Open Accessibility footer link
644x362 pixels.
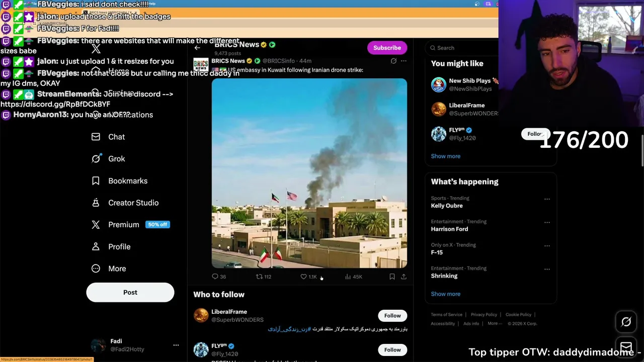[443, 324]
